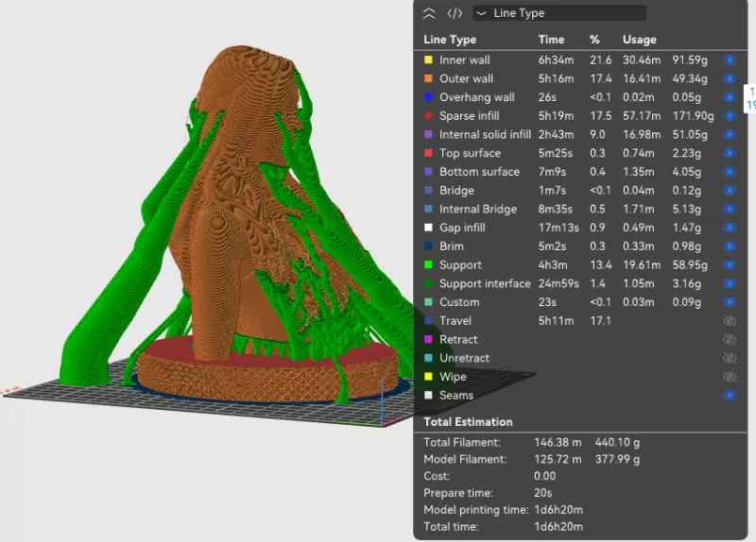Click the round model base in viewport
The image size is (756, 542).
[267, 379]
